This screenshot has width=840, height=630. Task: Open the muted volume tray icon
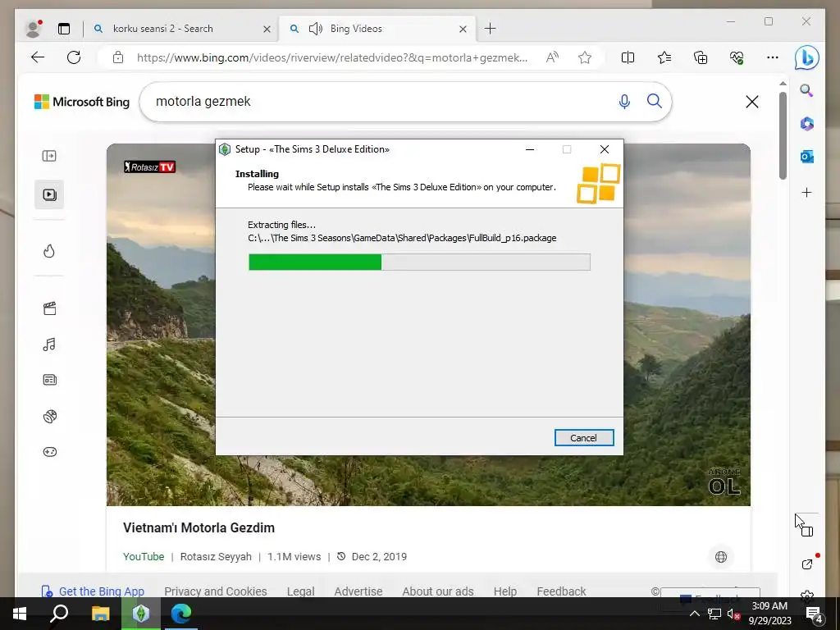(733, 614)
